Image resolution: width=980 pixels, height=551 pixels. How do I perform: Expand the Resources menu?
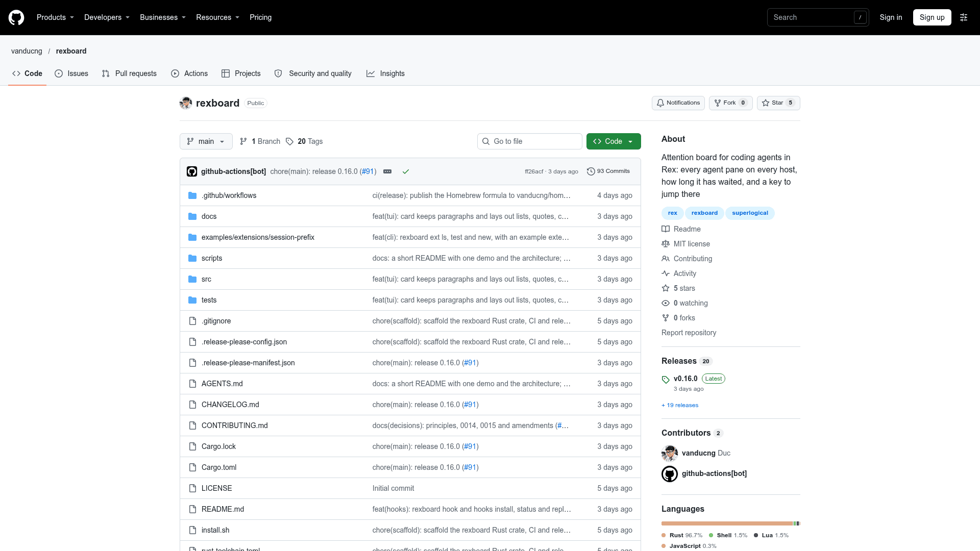[x=217, y=17]
